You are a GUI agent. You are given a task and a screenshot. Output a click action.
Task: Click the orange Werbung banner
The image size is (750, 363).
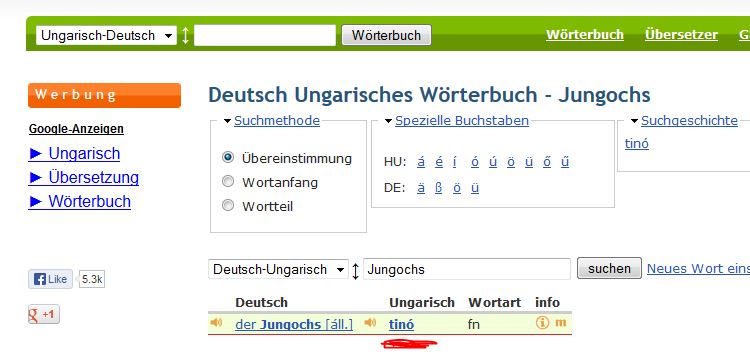click(x=104, y=95)
